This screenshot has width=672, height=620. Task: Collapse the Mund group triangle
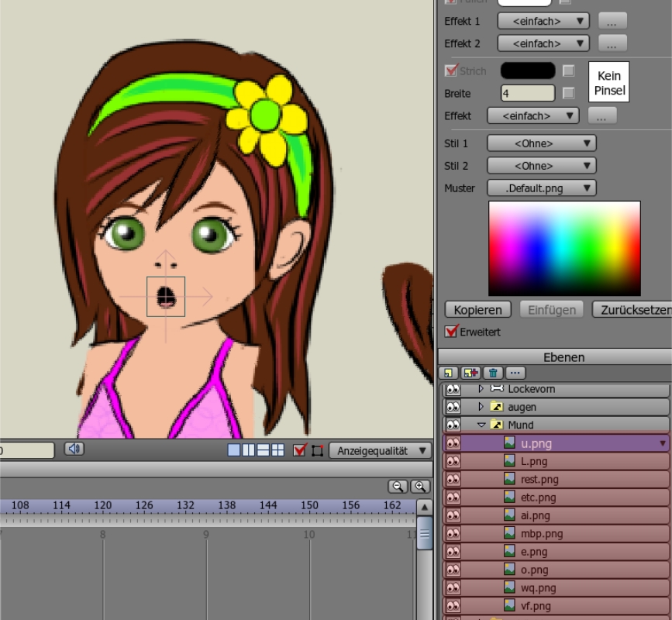tap(481, 425)
